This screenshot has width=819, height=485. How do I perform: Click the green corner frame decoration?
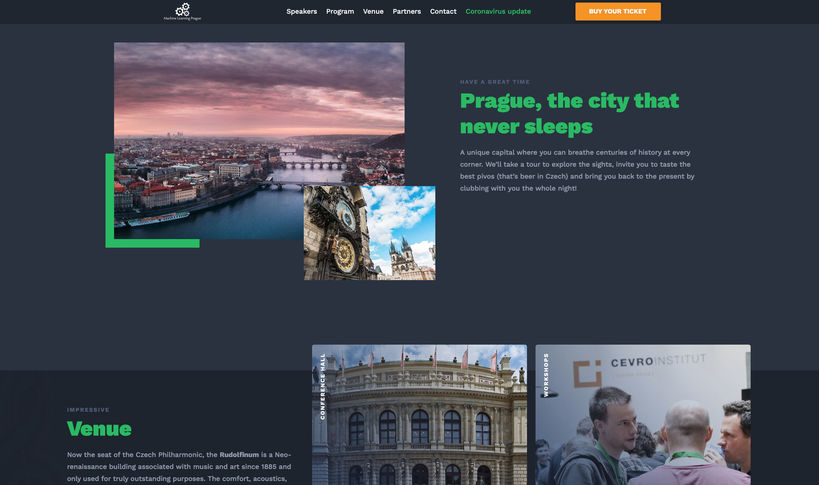(x=130, y=241)
